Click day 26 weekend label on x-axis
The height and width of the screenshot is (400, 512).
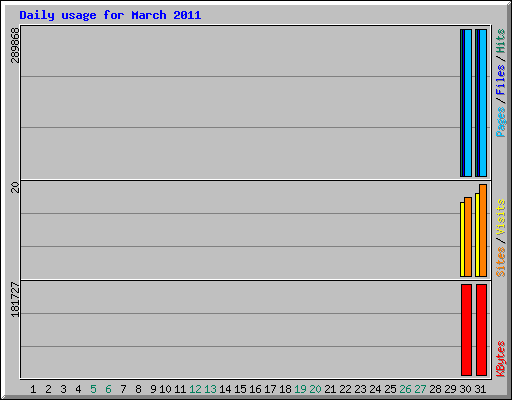405,389
